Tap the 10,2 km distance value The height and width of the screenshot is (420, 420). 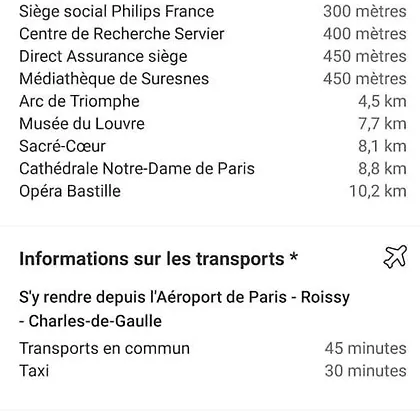378,191
